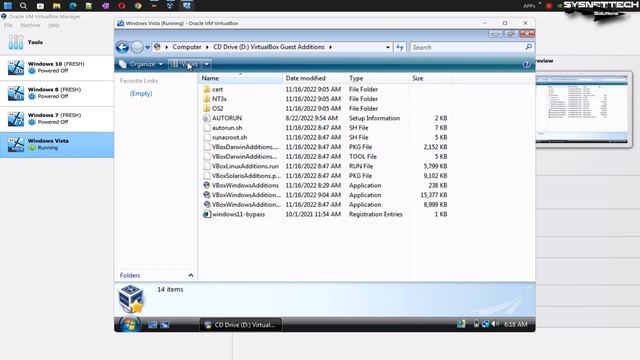Click host Windows Start button
Image resolution: width=640 pixels, height=360 pixels.
tap(8, 6)
